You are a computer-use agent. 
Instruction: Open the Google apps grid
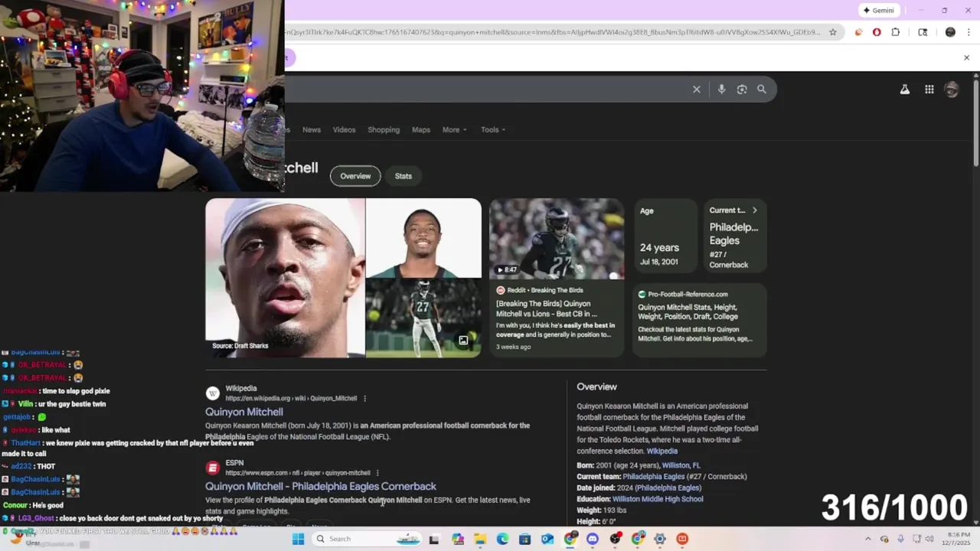tap(929, 90)
